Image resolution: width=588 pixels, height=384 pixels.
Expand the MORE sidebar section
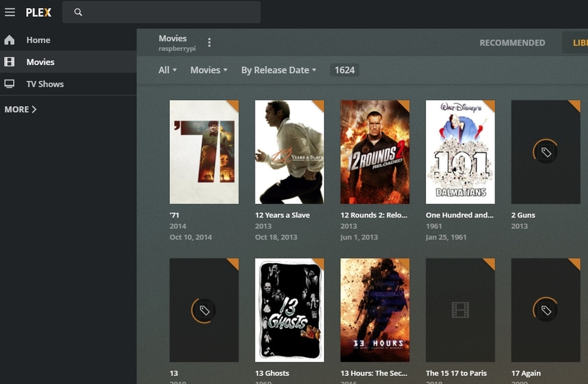[x=20, y=109]
